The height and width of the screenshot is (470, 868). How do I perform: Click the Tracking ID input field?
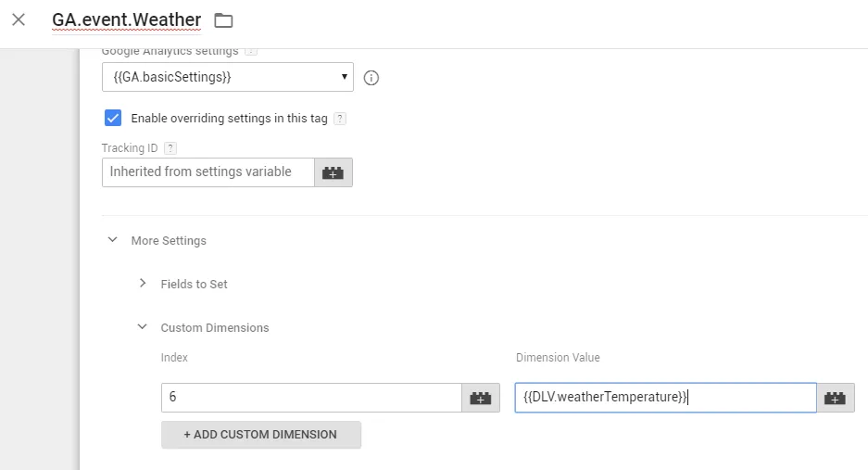point(208,172)
